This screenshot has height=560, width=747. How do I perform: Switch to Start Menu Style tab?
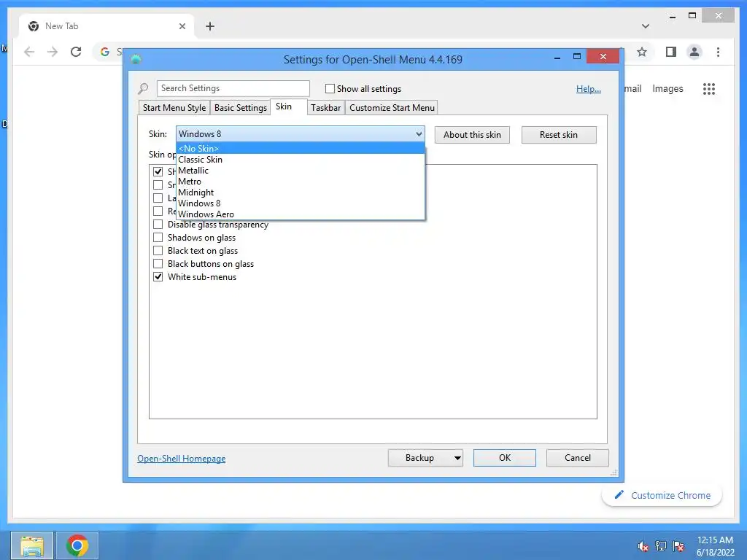(174, 108)
